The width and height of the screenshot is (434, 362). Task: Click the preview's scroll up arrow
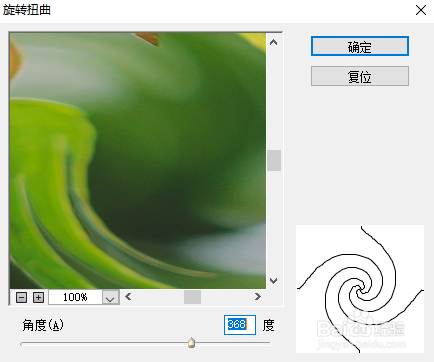tap(274, 42)
